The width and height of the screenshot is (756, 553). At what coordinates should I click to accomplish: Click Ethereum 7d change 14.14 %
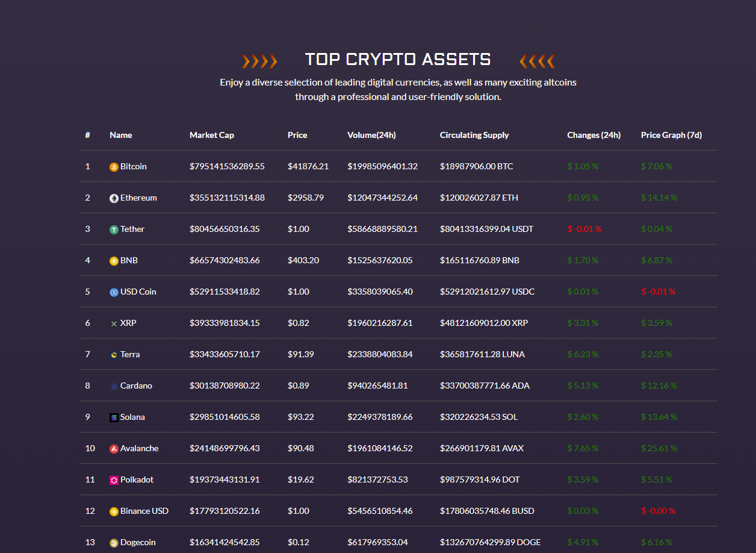tap(659, 198)
